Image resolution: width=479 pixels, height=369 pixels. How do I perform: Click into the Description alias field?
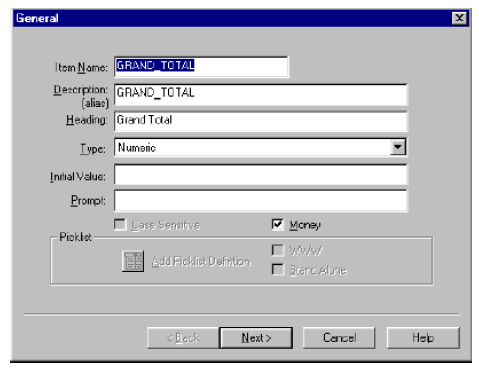pos(260,95)
